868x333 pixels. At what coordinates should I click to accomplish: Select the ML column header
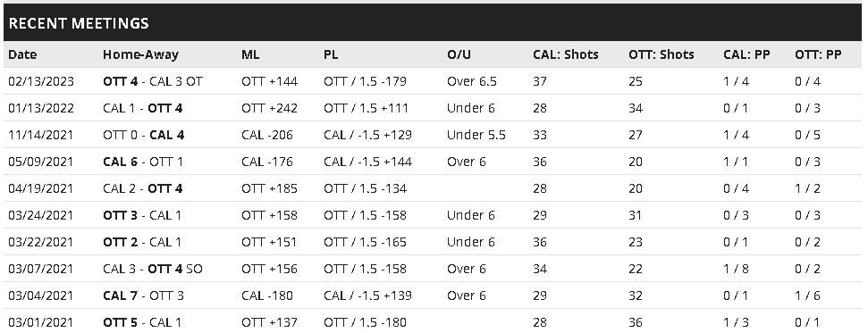250,54
